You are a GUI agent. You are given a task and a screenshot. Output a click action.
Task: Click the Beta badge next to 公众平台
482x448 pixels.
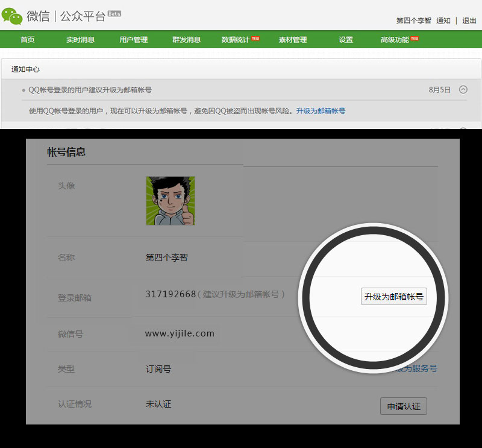point(114,13)
